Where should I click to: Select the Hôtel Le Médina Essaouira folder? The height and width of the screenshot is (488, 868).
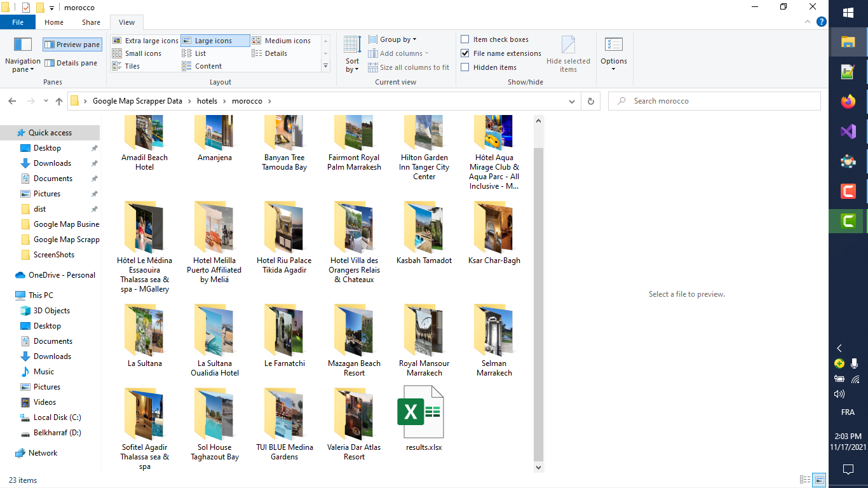click(x=145, y=247)
